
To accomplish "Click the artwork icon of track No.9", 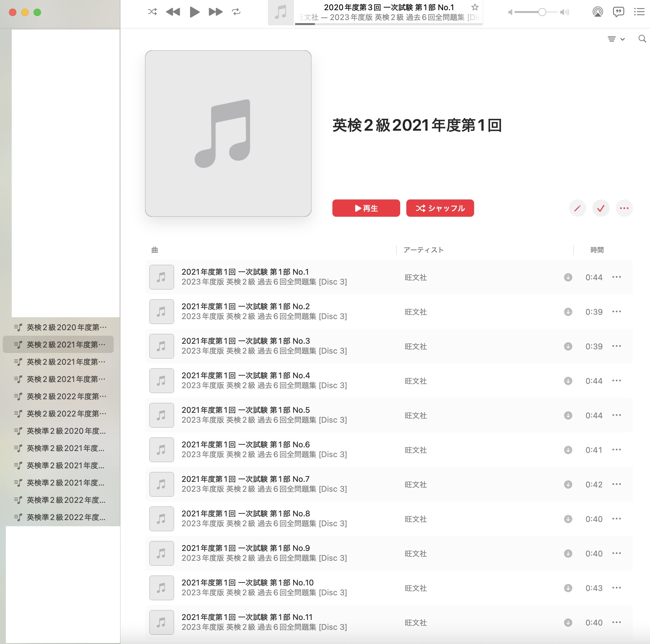I will pyautogui.click(x=161, y=553).
